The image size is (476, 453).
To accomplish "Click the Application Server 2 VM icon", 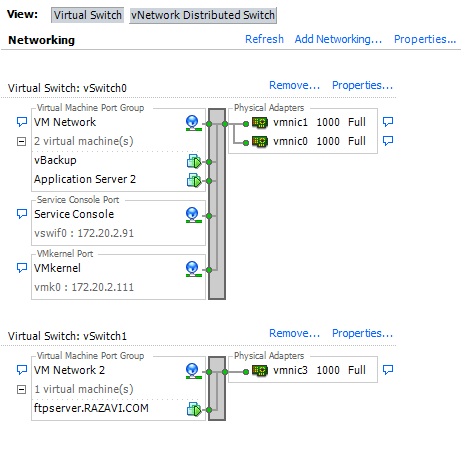I will [x=194, y=181].
